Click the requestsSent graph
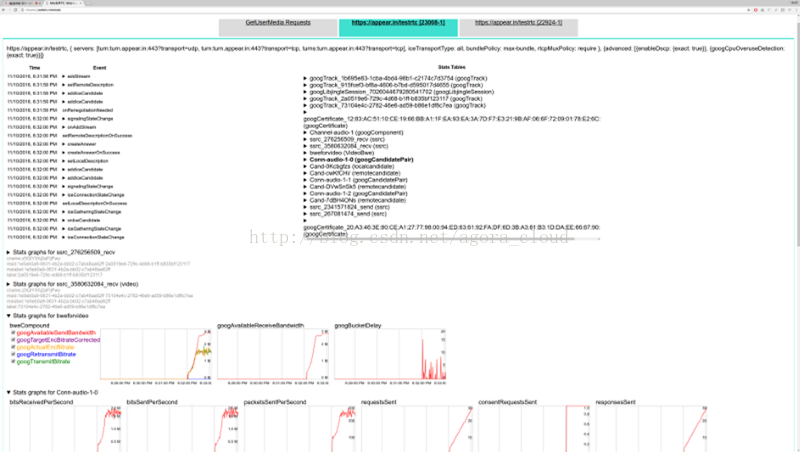800x452 pixels. [417, 429]
